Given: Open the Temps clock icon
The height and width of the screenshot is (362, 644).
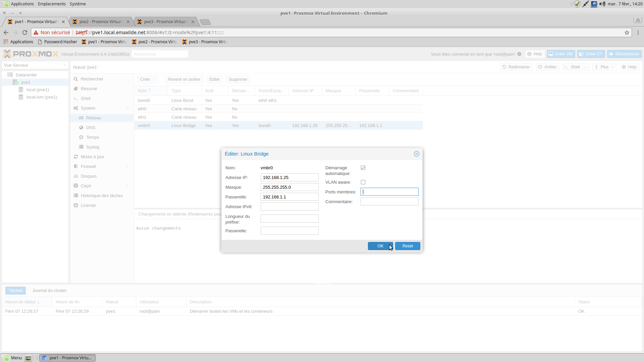Looking at the screenshot, I should click(x=81, y=137).
